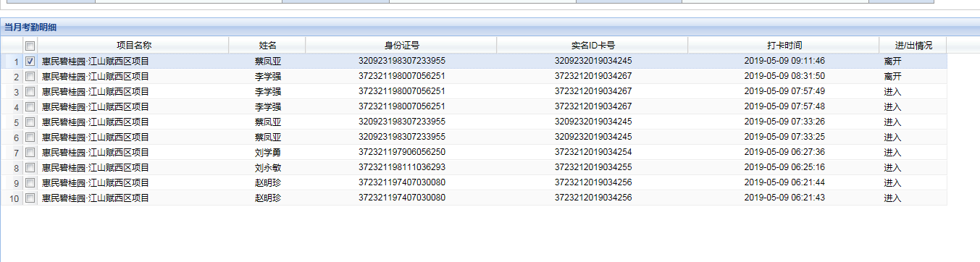Click punch time 2019-05-09 07:33:26
The width and height of the screenshot is (980, 262).
(784, 122)
